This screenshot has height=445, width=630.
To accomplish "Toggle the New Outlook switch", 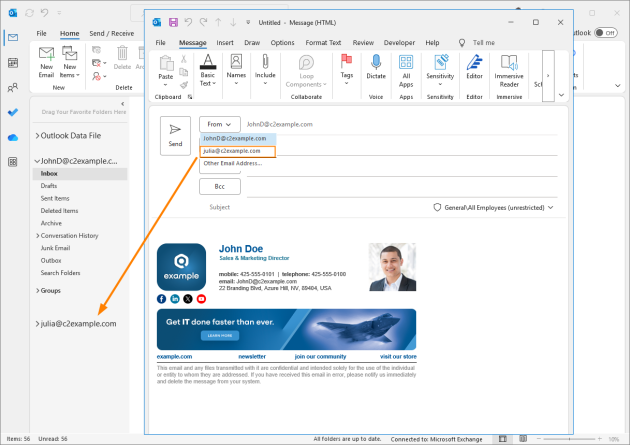I will (x=606, y=33).
